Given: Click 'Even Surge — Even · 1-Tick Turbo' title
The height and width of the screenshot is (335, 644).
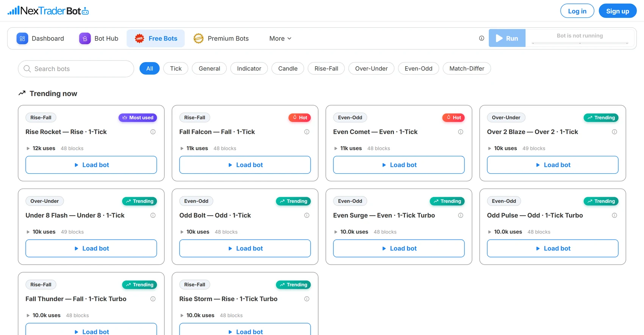Looking at the screenshot, I should [384, 215].
